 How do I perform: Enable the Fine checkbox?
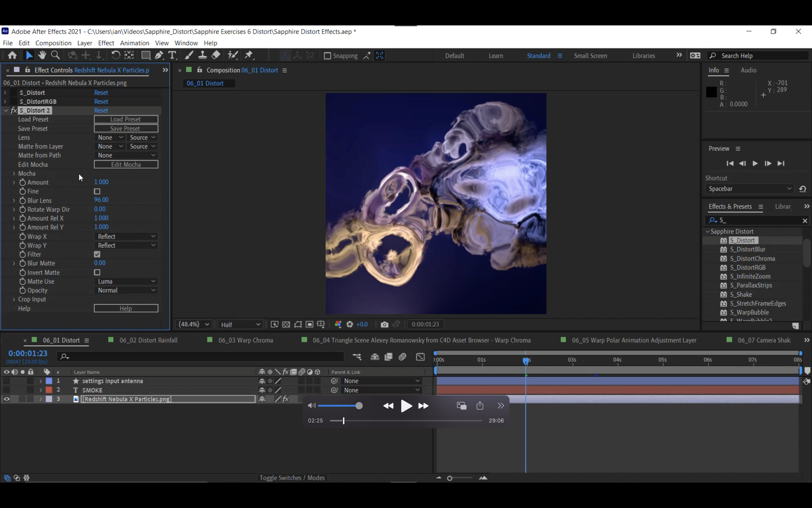point(97,191)
